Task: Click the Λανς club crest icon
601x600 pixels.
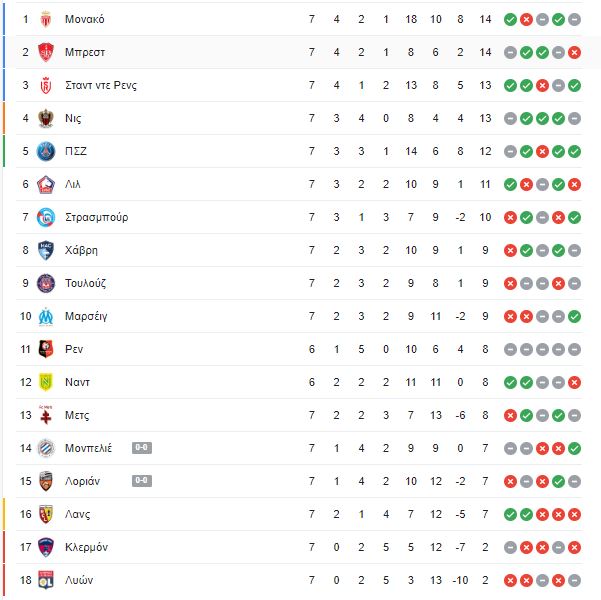Action: tap(46, 514)
